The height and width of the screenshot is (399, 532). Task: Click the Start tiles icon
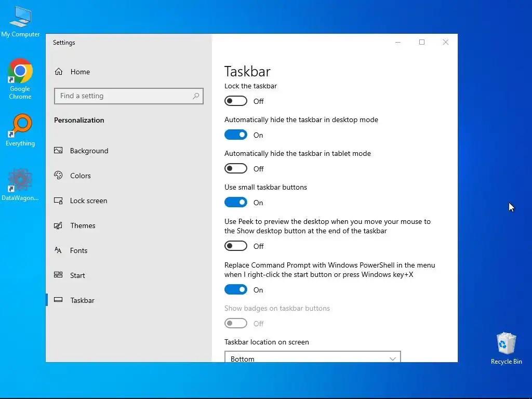click(58, 275)
